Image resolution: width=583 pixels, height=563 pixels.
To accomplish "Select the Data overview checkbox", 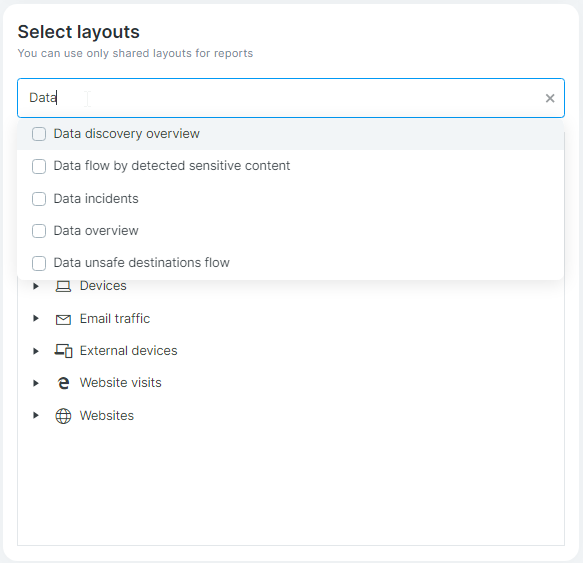I will coord(39,231).
